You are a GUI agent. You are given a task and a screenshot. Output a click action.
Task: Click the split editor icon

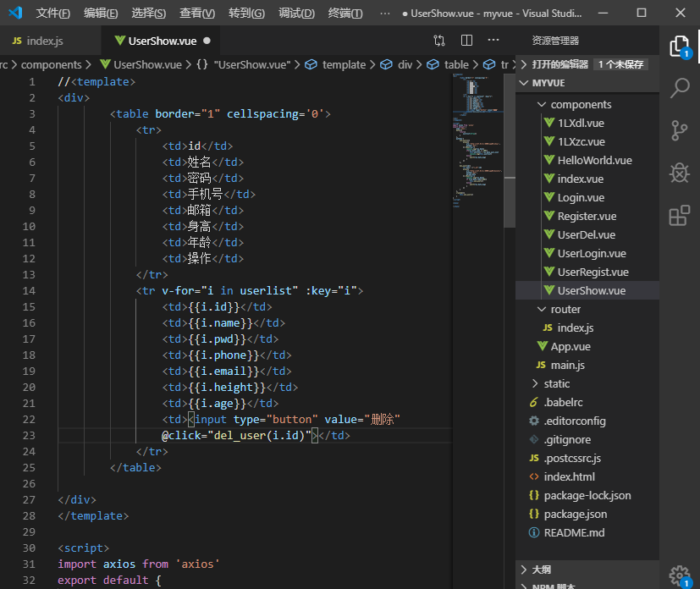point(466,41)
